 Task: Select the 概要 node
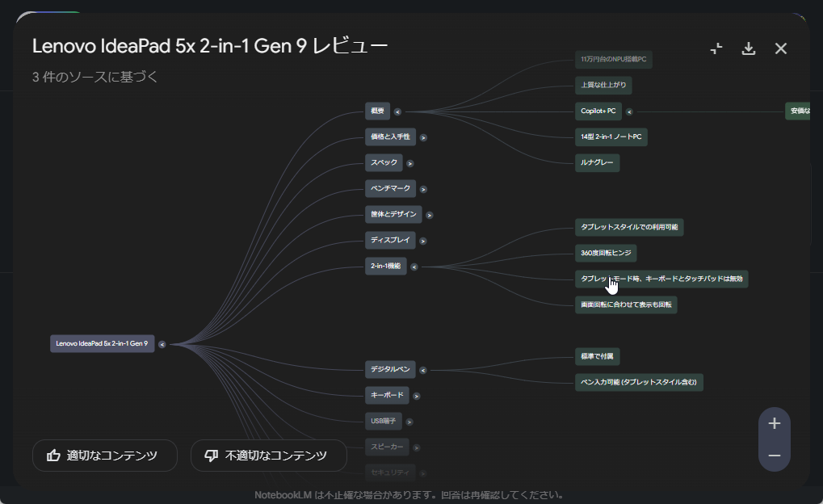(x=377, y=111)
